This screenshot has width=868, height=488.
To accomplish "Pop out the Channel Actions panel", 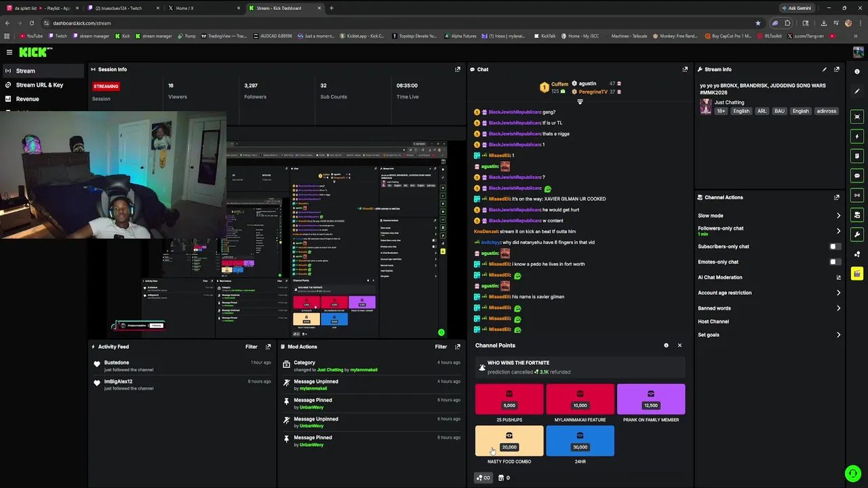I will [x=837, y=197].
